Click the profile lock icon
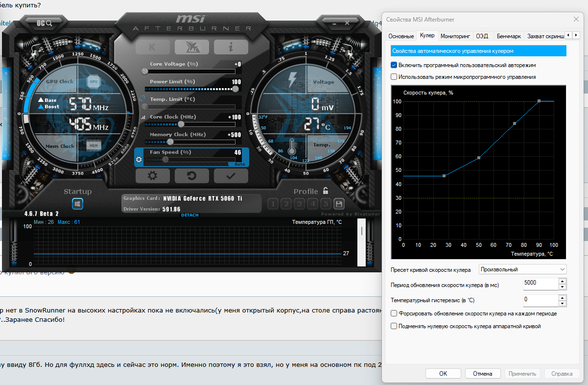Image resolution: width=588 pixels, height=385 pixels. [x=326, y=191]
